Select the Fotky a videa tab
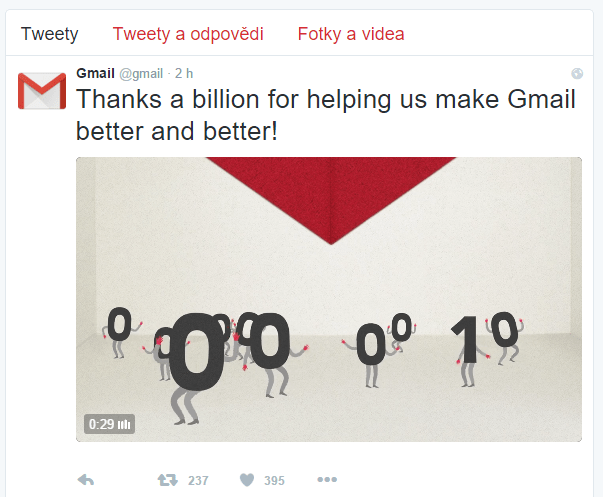 coord(351,34)
